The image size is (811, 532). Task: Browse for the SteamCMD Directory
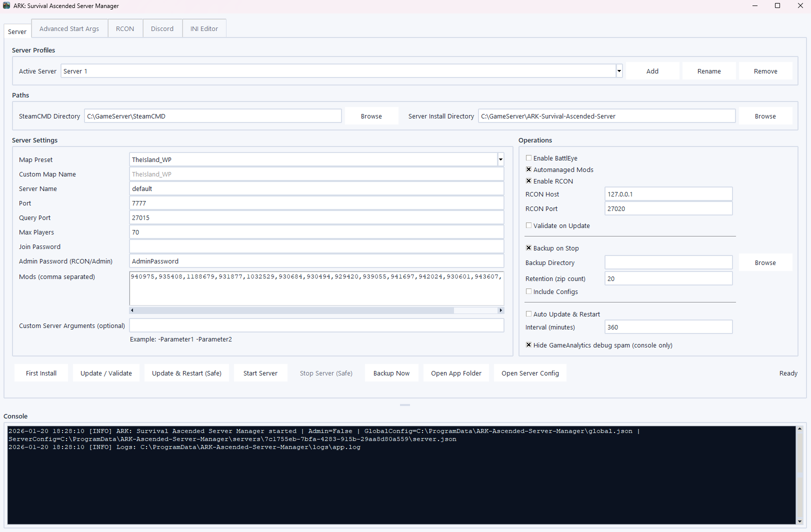click(x=371, y=116)
